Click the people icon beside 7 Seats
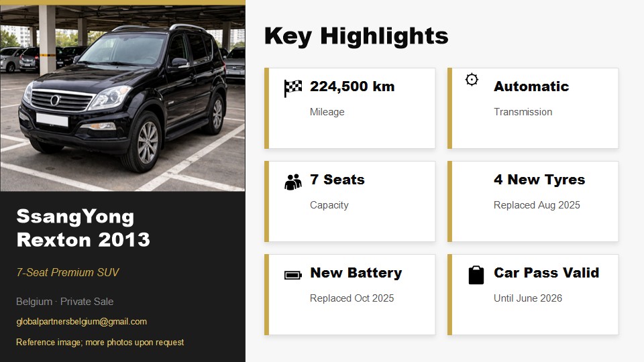This screenshot has height=362, width=644. click(293, 182)
